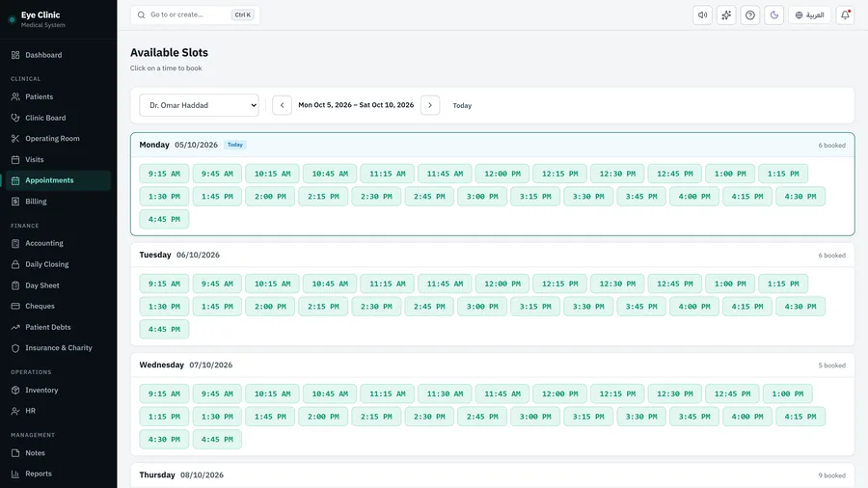This screenshot has width=868, height=488.
Task: Click the search magnifier icon
Action: (141, 14)
